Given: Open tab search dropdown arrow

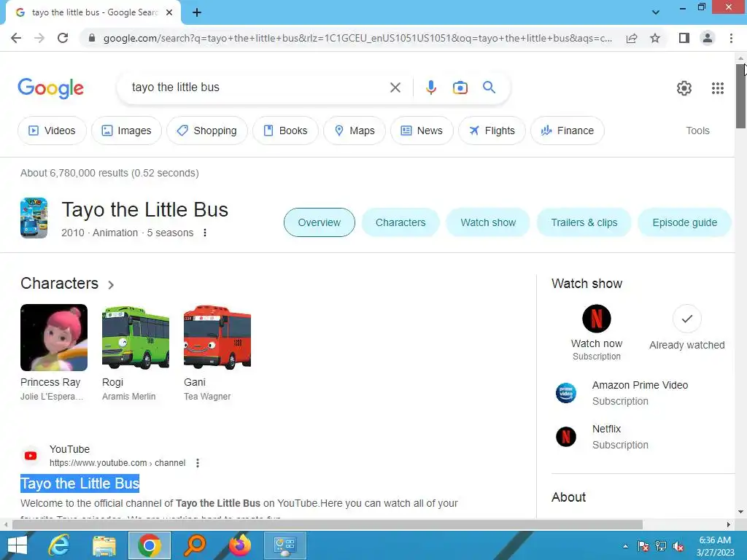Looking at the screenshot, I should pos(656,12).
